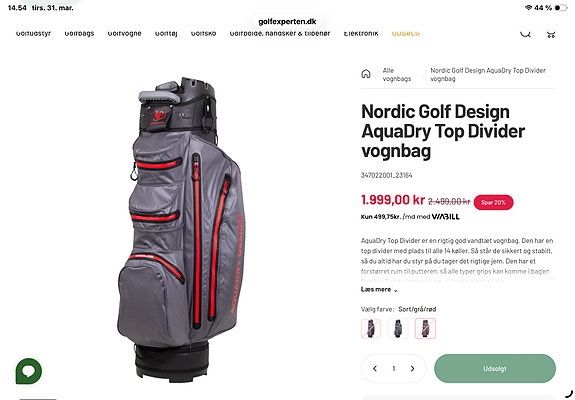
Task: Open the green chat bubble widget
Action: tap(29, 371)
